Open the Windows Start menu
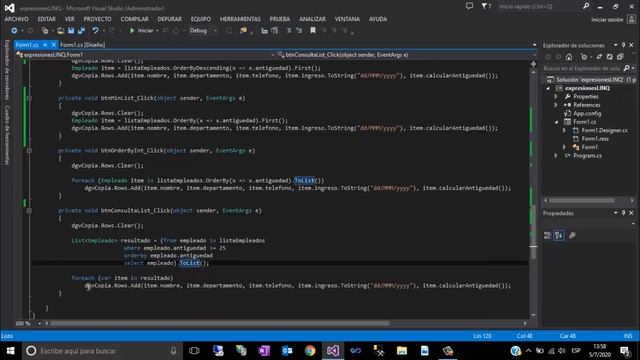Screen dimensions: 640x360 coord(11,351)
